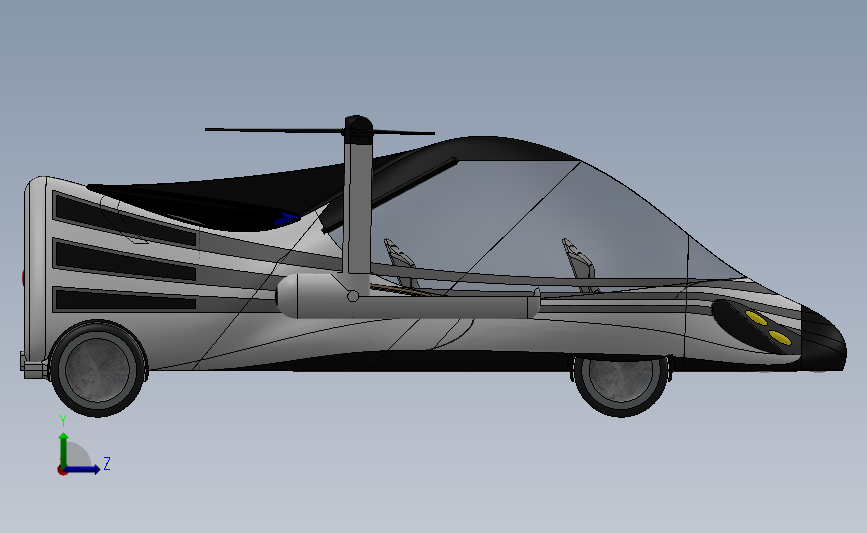Select the rear wheel of the vehicle
867x533 pixels.
pos(97,368)
